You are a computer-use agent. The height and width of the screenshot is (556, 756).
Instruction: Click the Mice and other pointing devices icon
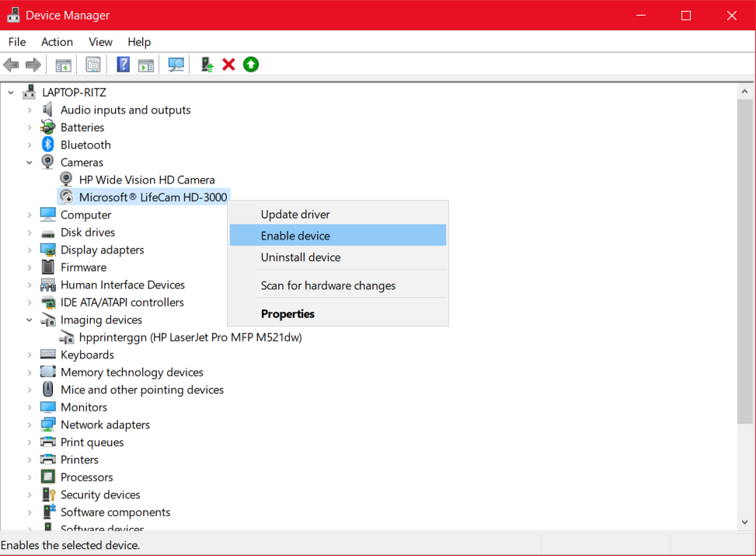(47, 389)
